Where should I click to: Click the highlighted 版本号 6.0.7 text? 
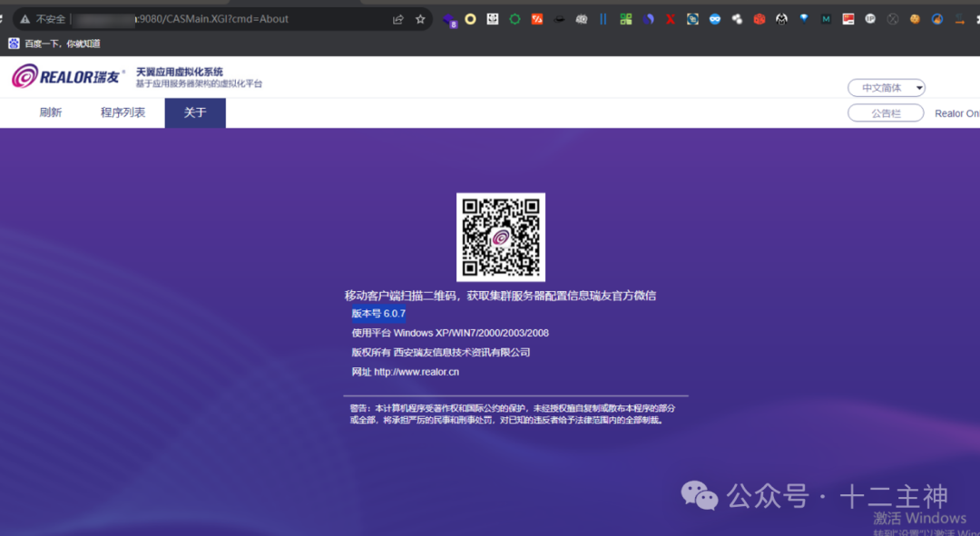coord(378,313)
